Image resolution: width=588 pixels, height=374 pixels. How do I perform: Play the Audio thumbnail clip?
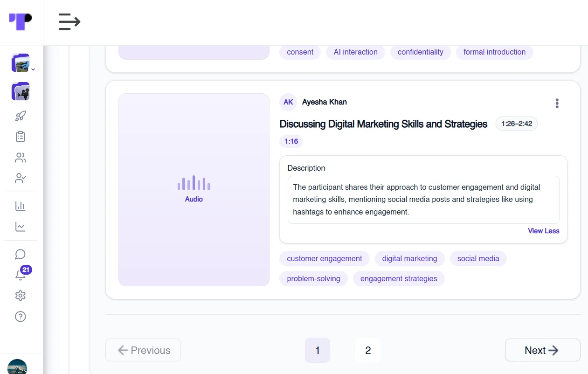pos(194,190)
